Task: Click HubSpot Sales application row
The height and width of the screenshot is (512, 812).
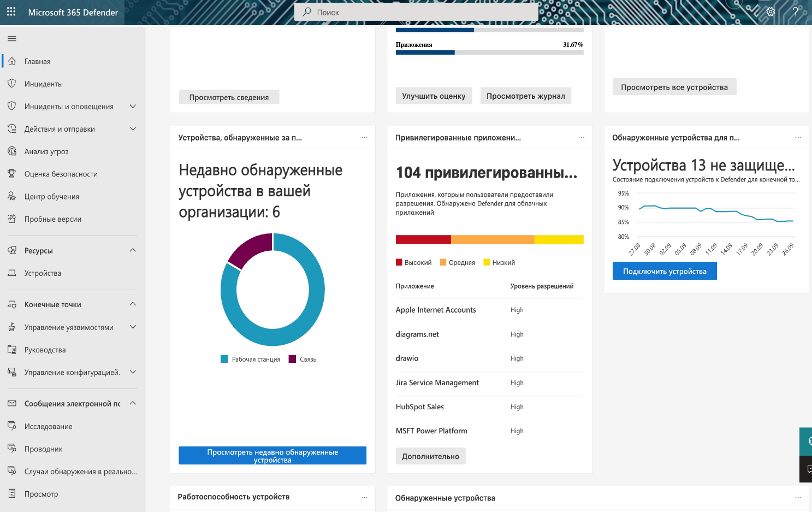Action: coord(490,407)
